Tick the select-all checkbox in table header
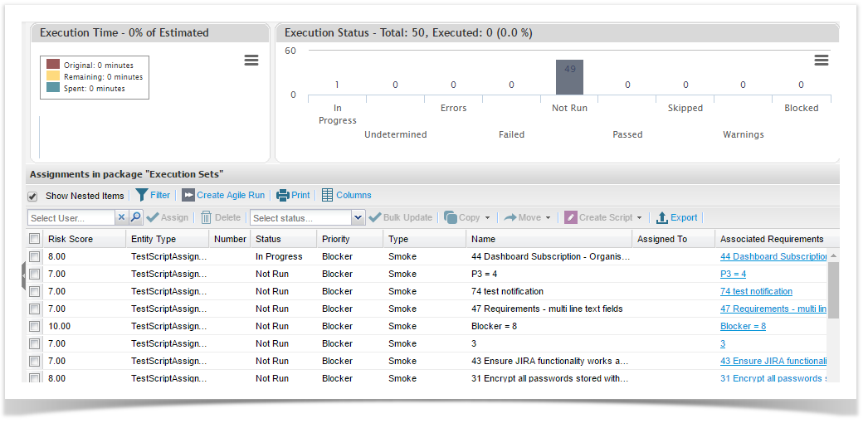Image resolution: width=868 pixels, height=423 pixels. (x=35, y=239)
